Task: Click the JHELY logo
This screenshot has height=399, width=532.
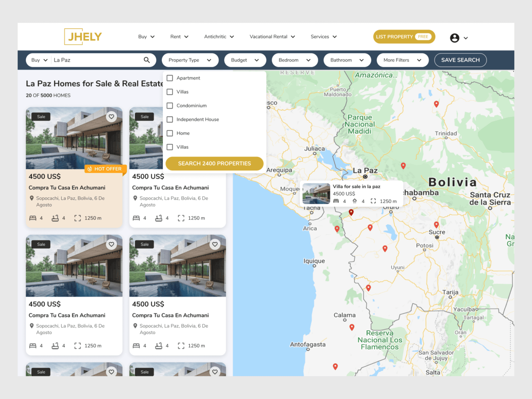Action: (x=83, y=37)
